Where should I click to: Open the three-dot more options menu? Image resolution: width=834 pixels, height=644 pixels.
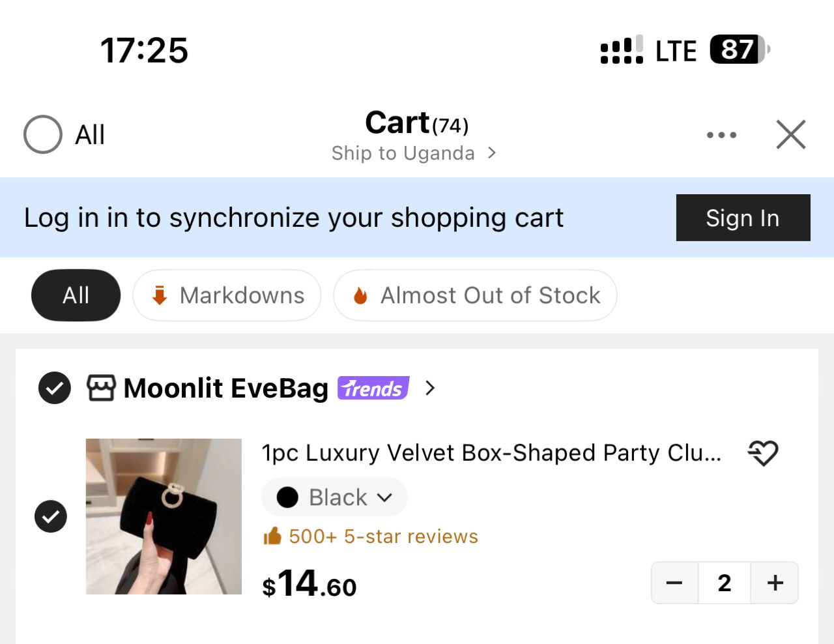721,135
